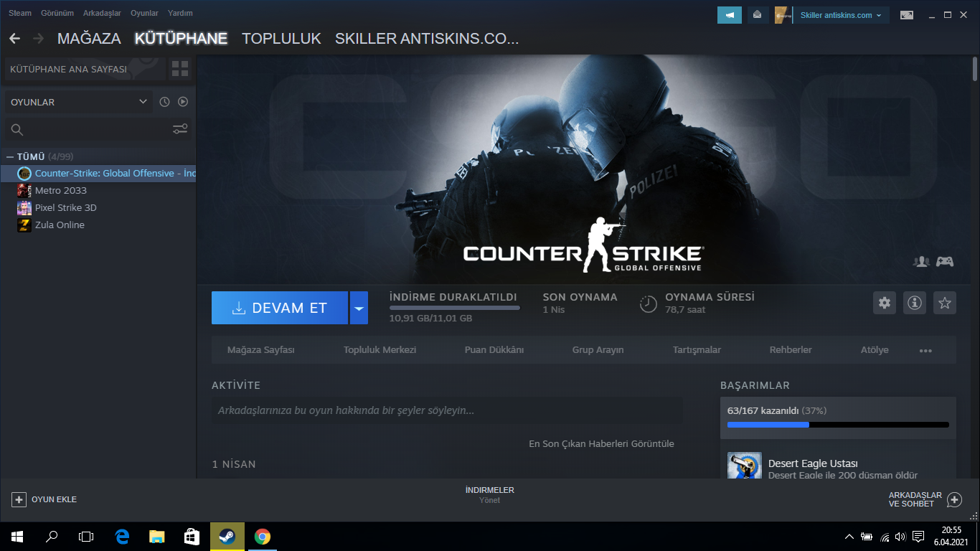Click the announcements megaphone icon
980x551 pixels.
tap(730, 15)
